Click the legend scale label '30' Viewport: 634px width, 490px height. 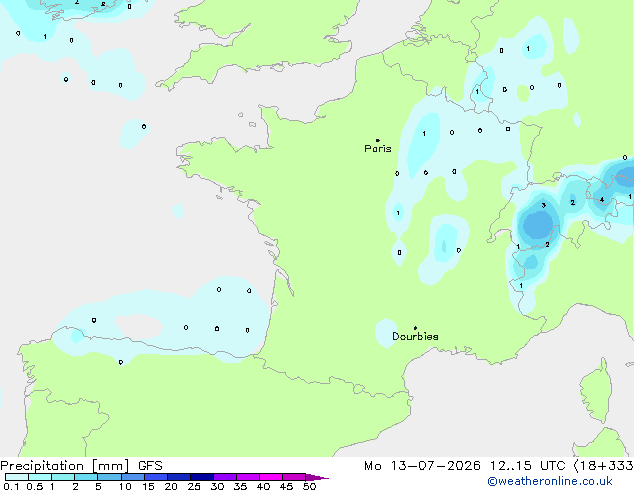(217, 486)
